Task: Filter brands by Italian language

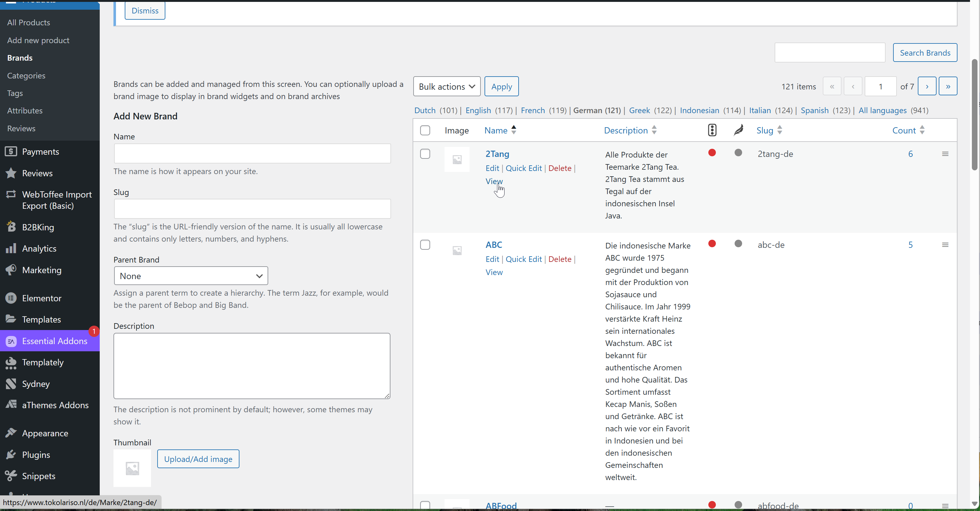Action: tap(760, 110)
